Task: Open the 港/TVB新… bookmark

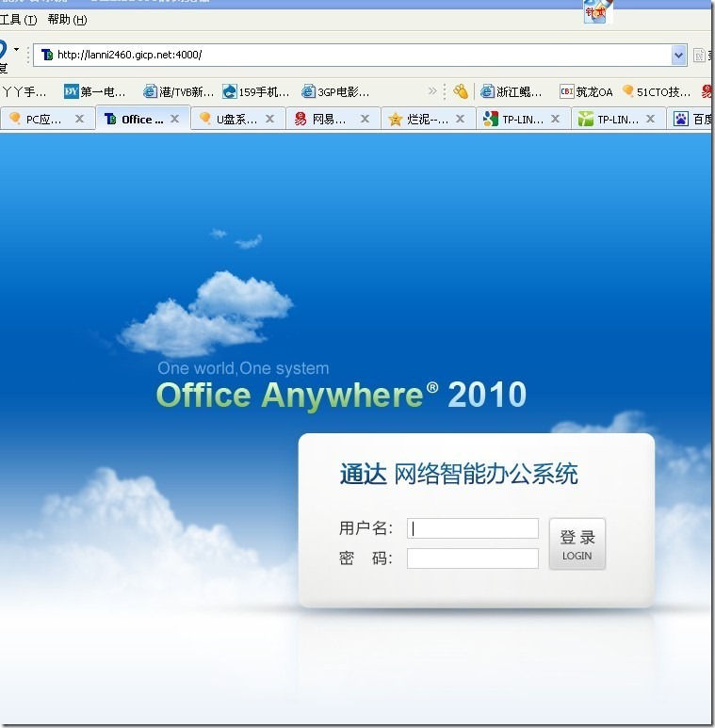Action: 178,92
